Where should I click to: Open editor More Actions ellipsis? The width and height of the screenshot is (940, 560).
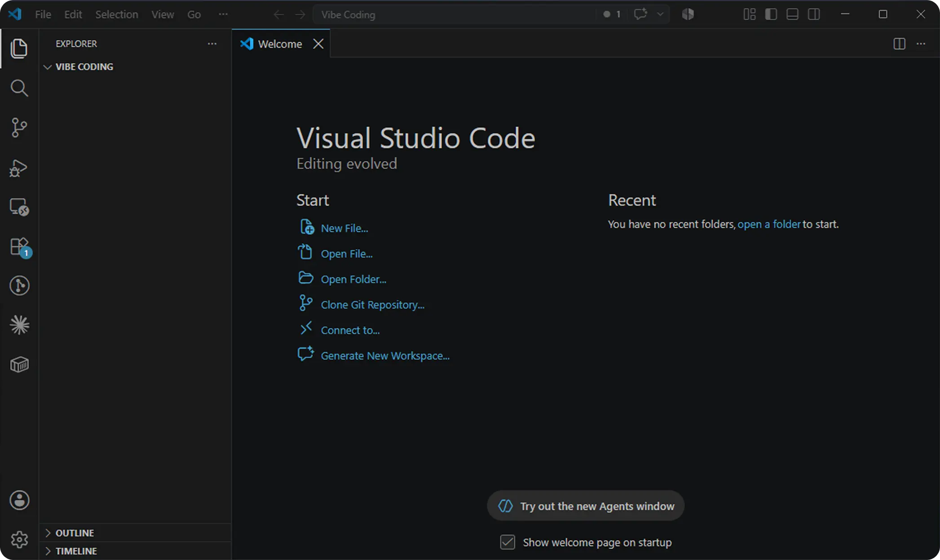coord(921,44)
